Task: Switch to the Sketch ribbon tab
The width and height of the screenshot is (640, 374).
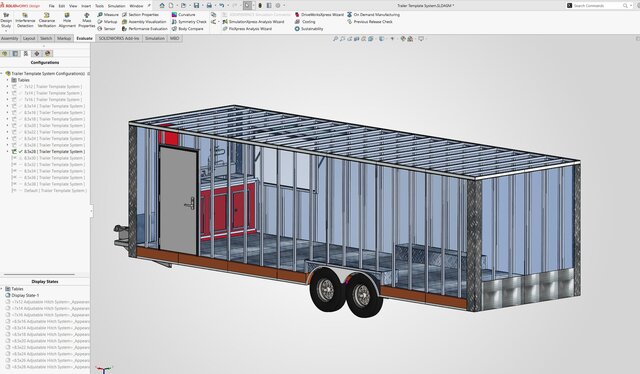Action: coord(46,38)
